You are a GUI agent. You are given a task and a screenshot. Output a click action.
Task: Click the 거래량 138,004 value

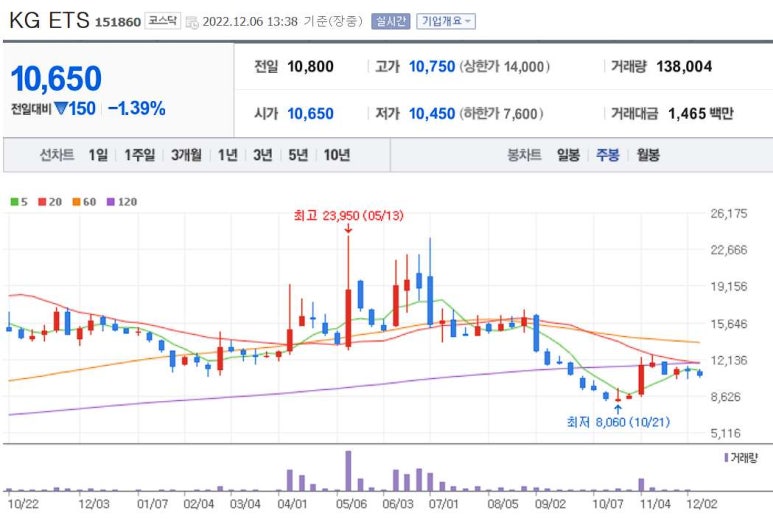tap(684, 67)
